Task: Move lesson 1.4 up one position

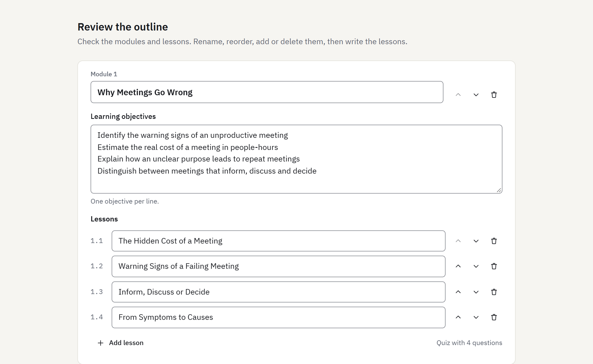Action: click(458, 317)
